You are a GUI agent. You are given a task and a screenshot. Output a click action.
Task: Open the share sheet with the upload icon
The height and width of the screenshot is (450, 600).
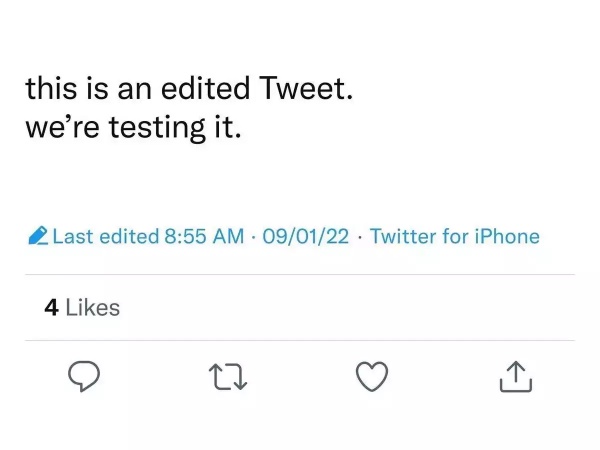515,377
